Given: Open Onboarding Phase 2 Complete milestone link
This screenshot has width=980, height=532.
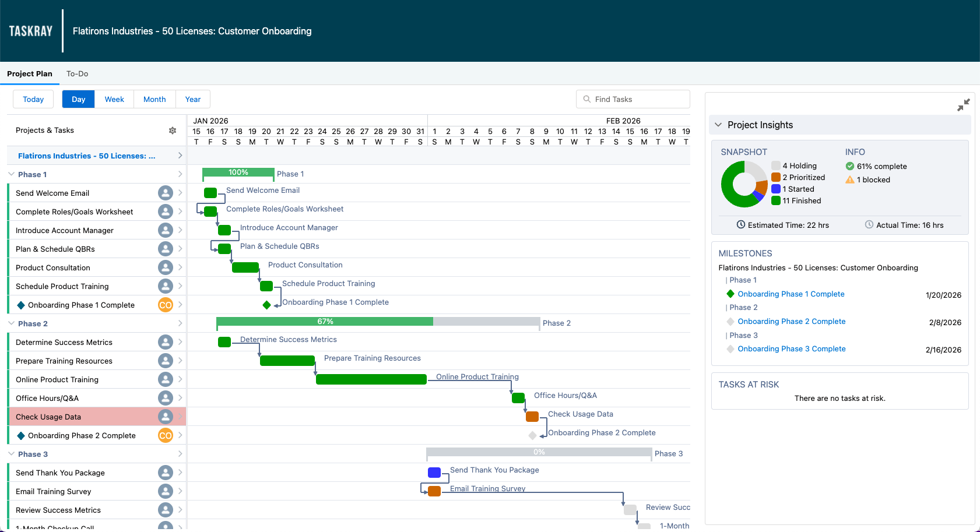Looking at the screenshot, I should click(791, 321).
